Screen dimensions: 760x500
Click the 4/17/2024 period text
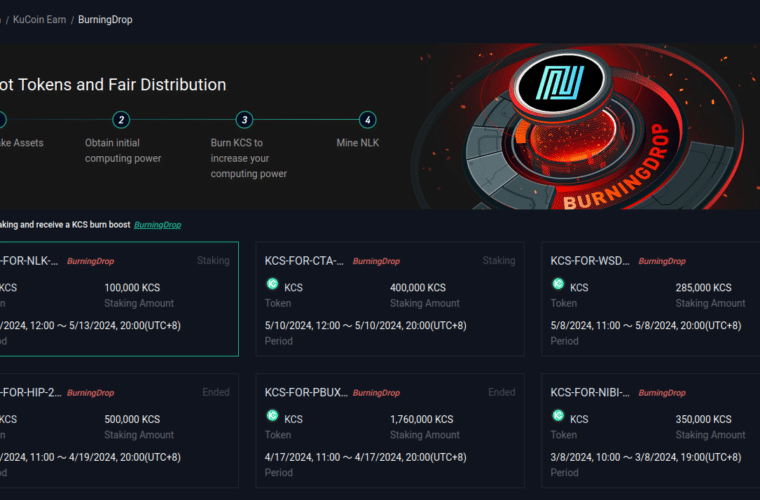point(365,457)
